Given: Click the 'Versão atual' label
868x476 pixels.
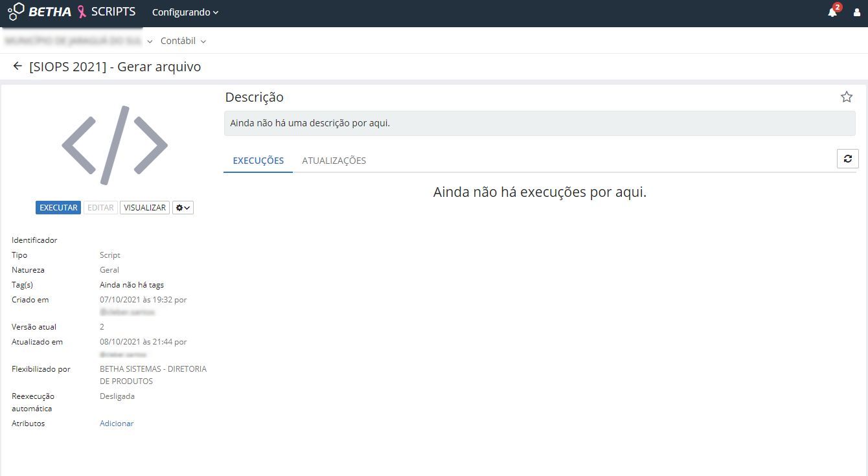Looking at the screenshot, I should point(34,327).
